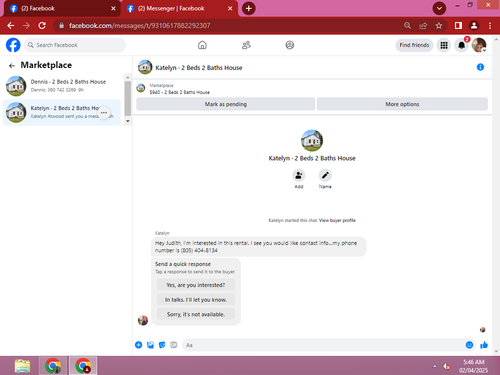Close the (2) Messenger | Facebook tab
Screen dimensions: 500x375
(230, 8)
